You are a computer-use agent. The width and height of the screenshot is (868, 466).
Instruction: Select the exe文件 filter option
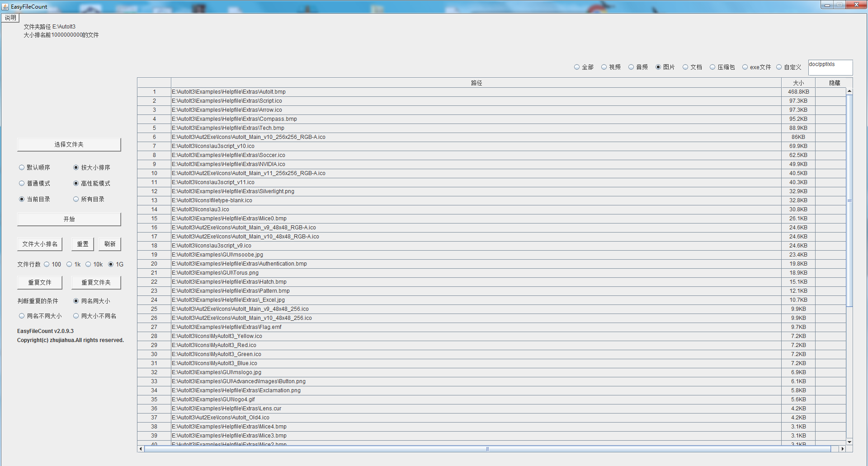click(x=745, y=67)
